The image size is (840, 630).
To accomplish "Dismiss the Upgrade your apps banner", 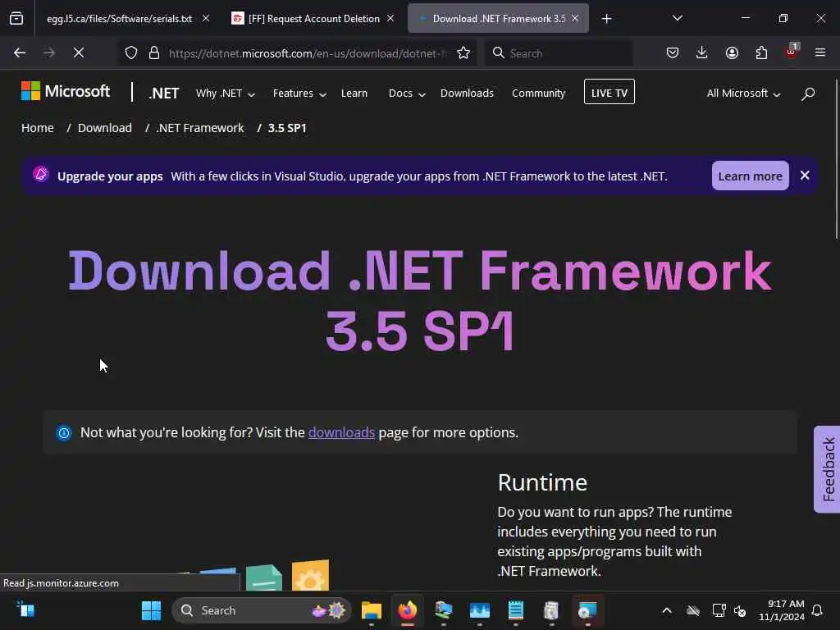I will click(805, 176).
